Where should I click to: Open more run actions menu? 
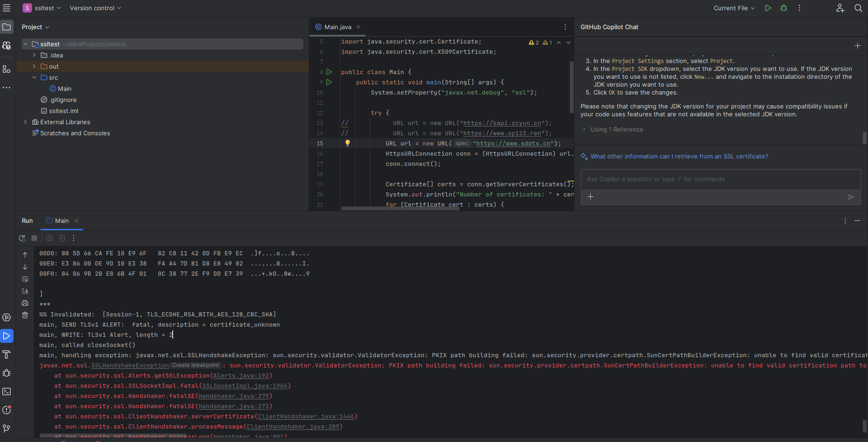pos(799,8)
